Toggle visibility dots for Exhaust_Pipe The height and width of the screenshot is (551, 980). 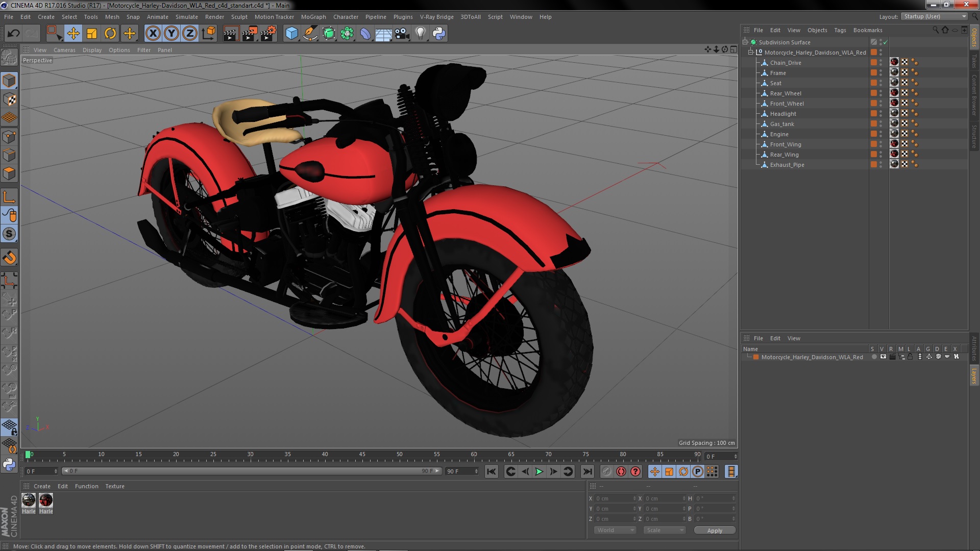click(x=880, y=165)
